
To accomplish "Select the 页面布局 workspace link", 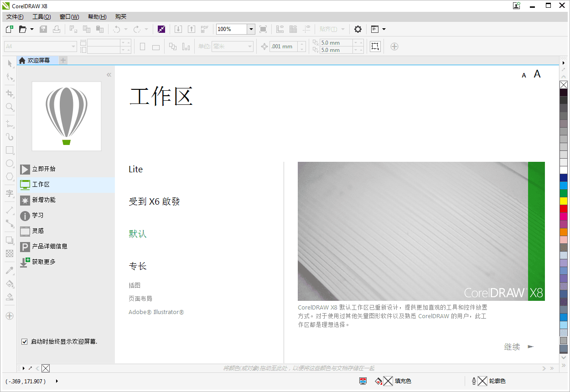I will point(140,299).
